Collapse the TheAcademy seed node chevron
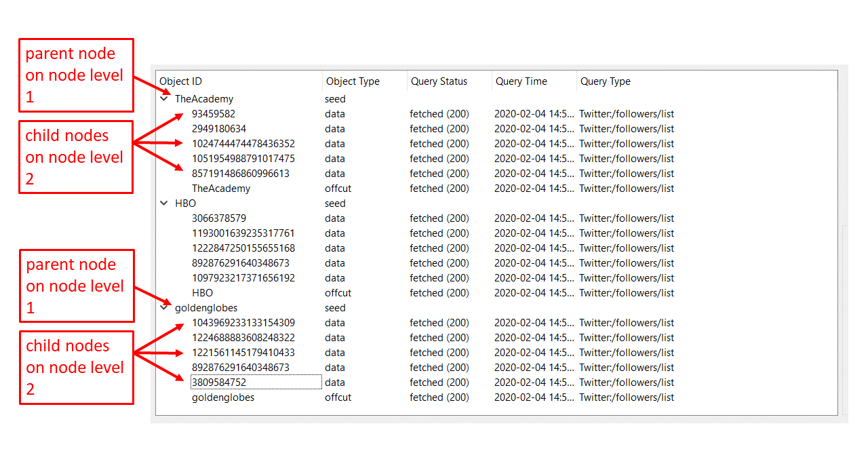 [x=164, y=98]
